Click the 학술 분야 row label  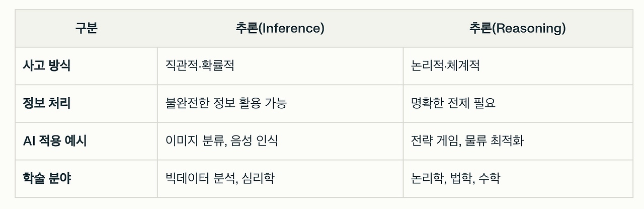(47, 178)
